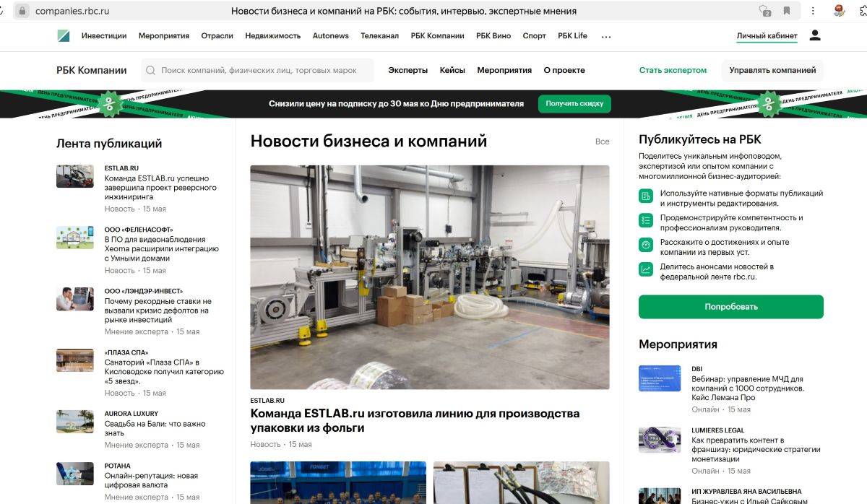Click the Попробовать green button
The height and width of the screenshot is (504, 867).
(x=730, y=307)
